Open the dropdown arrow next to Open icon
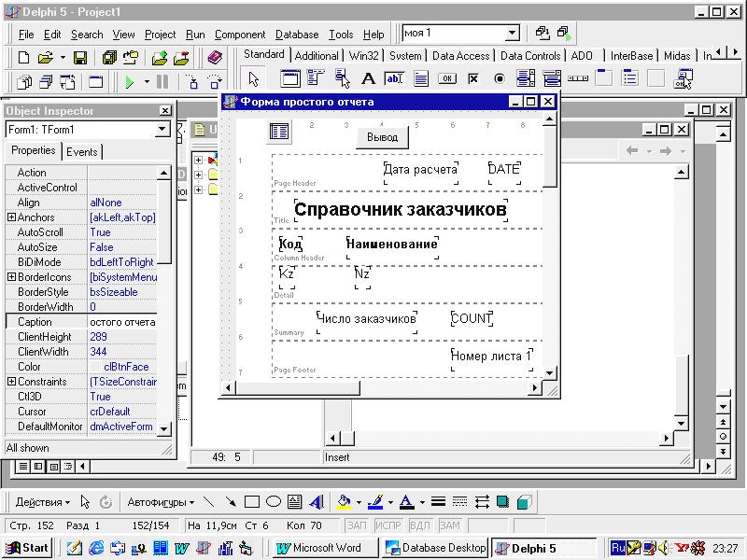747x560 pixels. [x=63, y=58]
